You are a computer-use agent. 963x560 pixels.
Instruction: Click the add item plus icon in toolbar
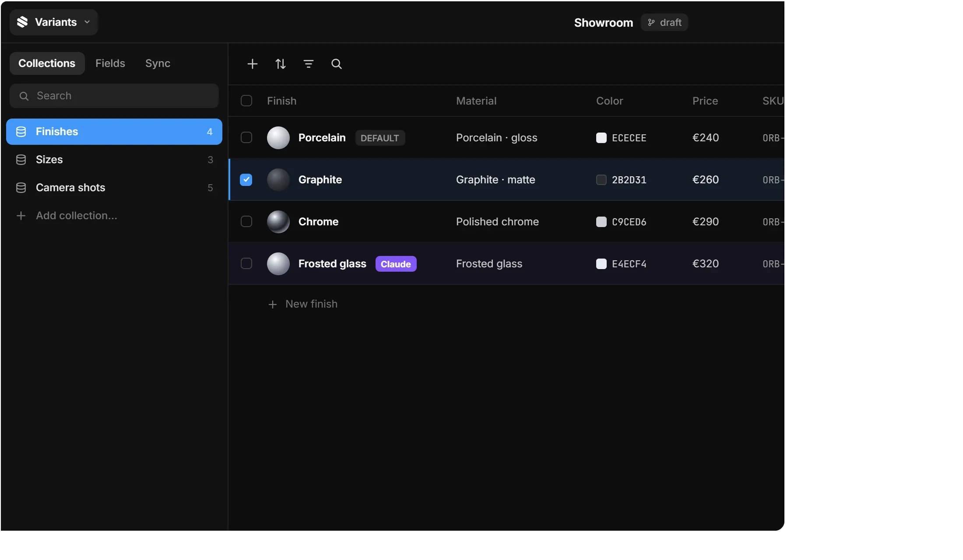tap(253, 64)
